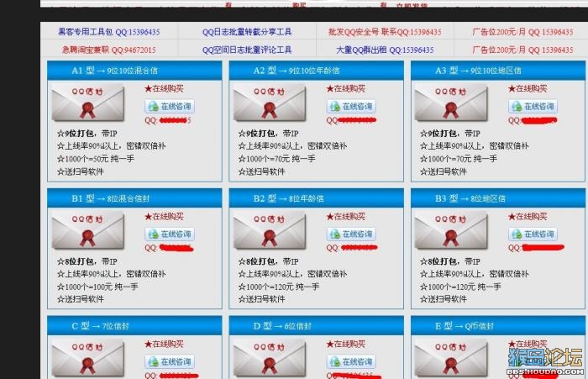Open 黑客专用工具包 ad link
This screenshot has width=588, height=379.
[109, 32]
